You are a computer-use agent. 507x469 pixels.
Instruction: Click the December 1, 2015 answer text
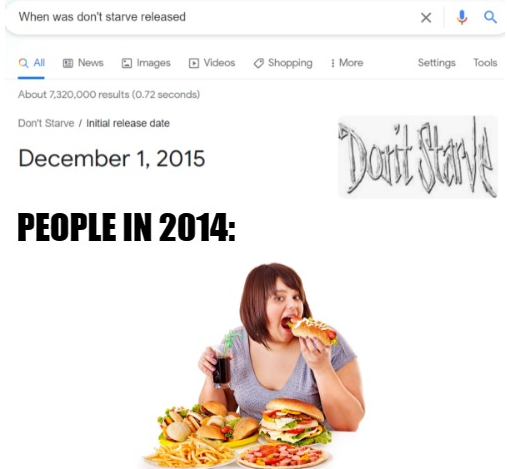[x=112, y=158]
